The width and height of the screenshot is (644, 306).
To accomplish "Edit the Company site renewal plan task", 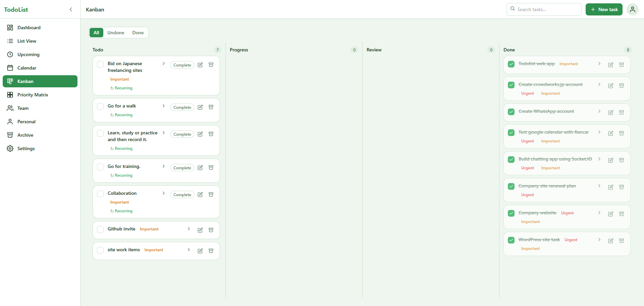I will click(x=611, y=187).
